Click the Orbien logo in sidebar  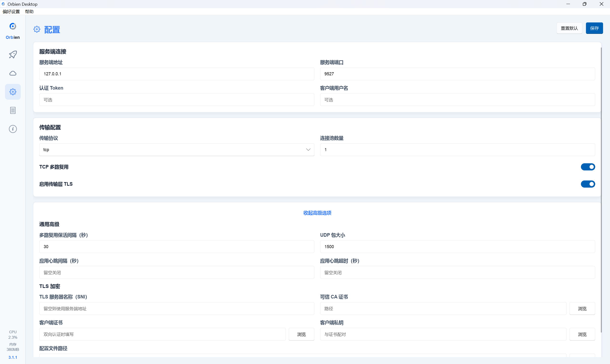point(13,26)
